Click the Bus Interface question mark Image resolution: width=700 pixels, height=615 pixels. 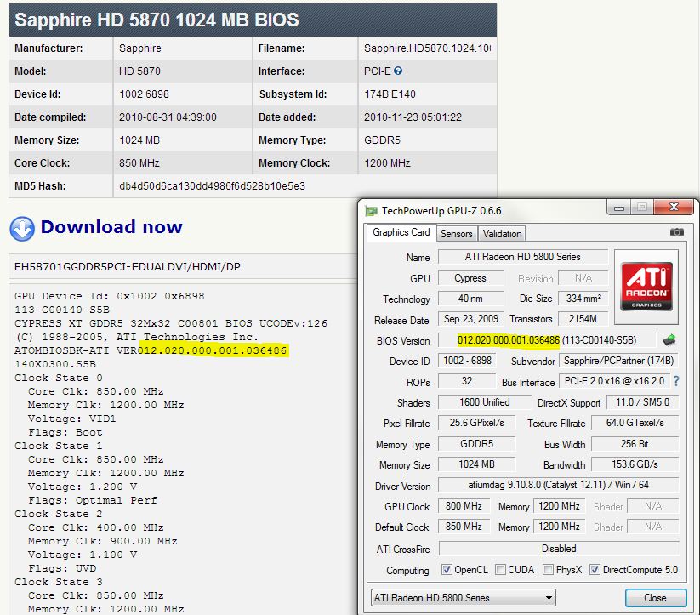tap(676, 381)
